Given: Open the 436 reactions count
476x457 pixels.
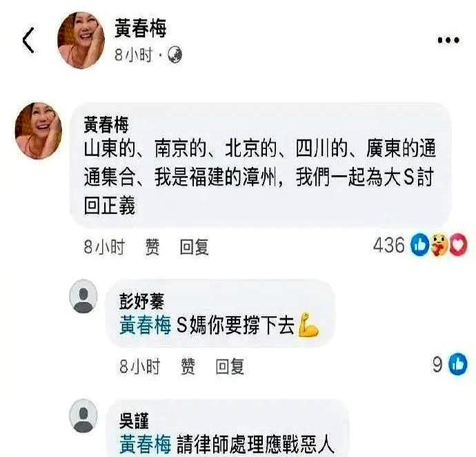Looking at the screenshot, I should tap(389, 245).
